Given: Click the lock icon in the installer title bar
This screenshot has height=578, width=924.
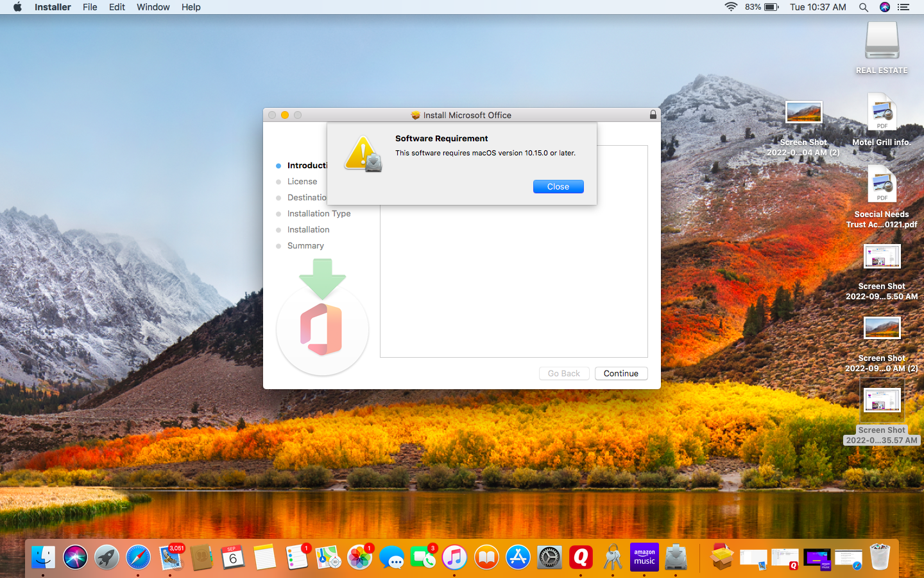Looking at the screenshot, I should pos(653,115).
